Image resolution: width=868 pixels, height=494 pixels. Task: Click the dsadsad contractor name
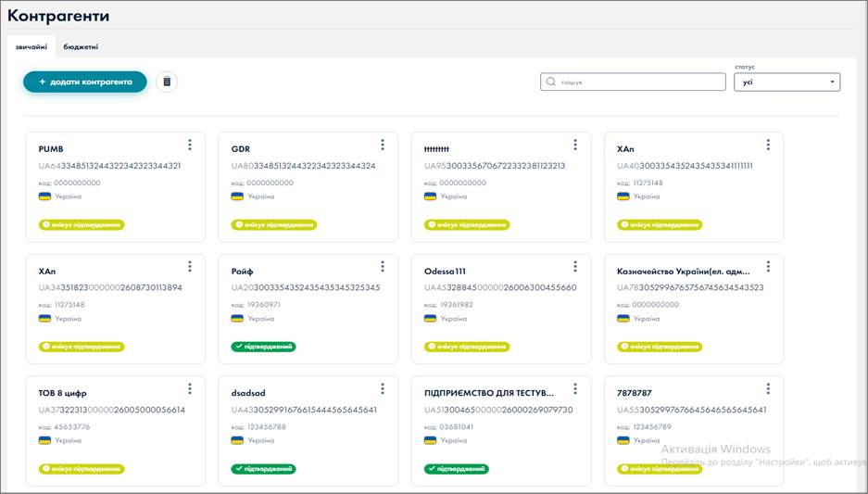tap(248, 393)
